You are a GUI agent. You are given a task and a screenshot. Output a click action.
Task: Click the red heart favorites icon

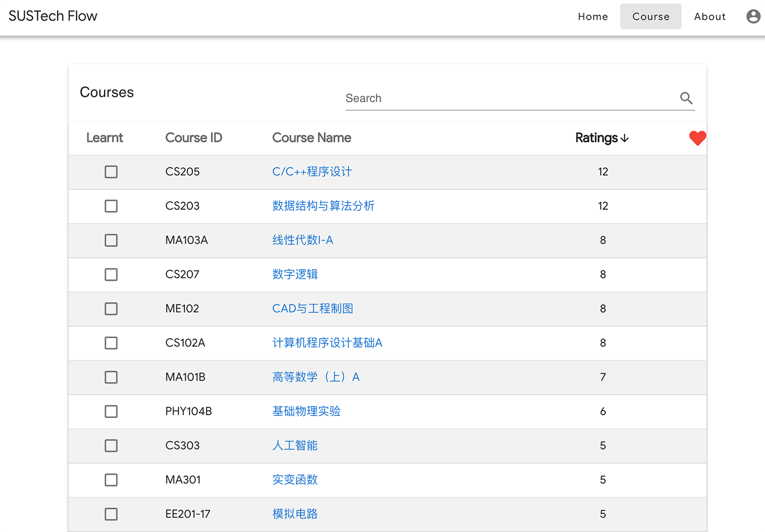(x=697, y=138)
